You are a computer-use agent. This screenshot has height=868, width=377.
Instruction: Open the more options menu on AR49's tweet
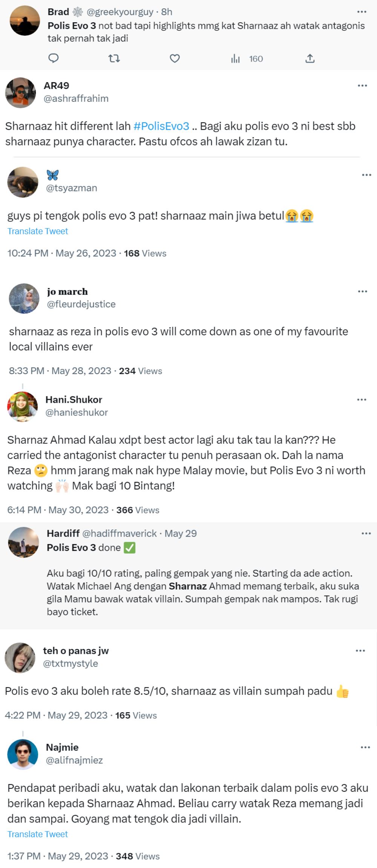click(x=363, y=86)
